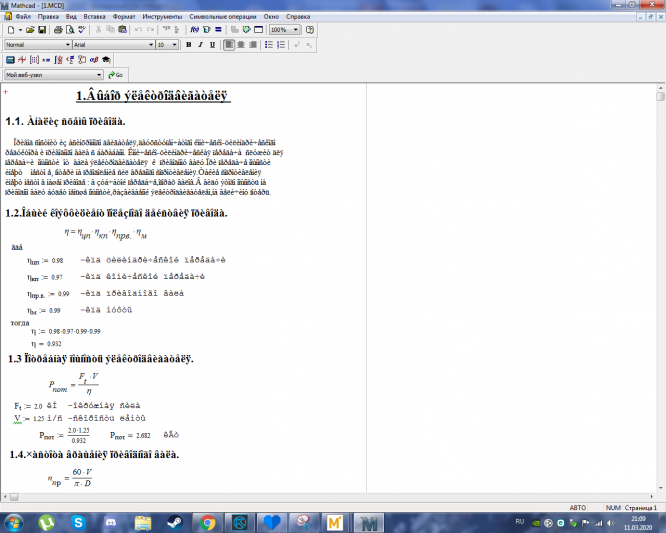Insert a unit with the measuring cup icon
The image size is (666, 533).
[206, 30]
